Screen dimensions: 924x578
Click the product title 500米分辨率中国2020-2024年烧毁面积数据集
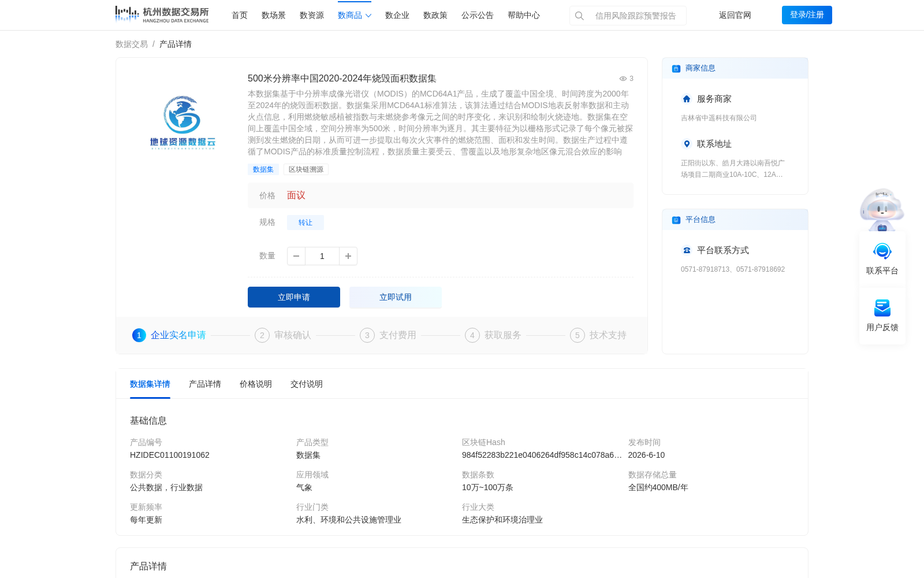pos(342,79)
